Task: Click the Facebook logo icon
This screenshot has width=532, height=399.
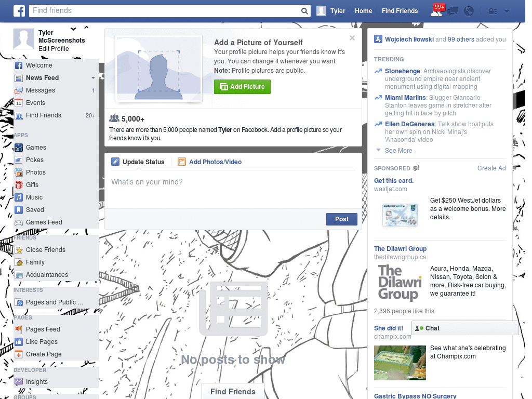Action: [19, 11]
